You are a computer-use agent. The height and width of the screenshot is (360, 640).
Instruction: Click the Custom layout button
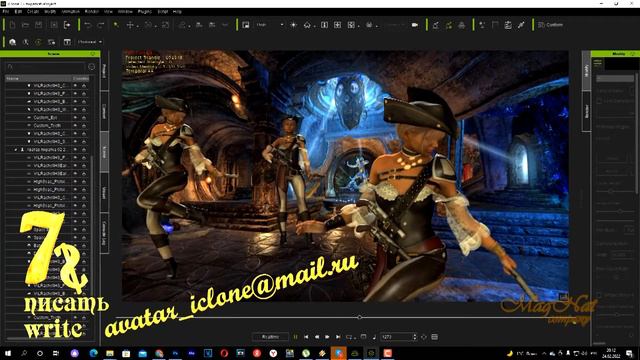551,25
